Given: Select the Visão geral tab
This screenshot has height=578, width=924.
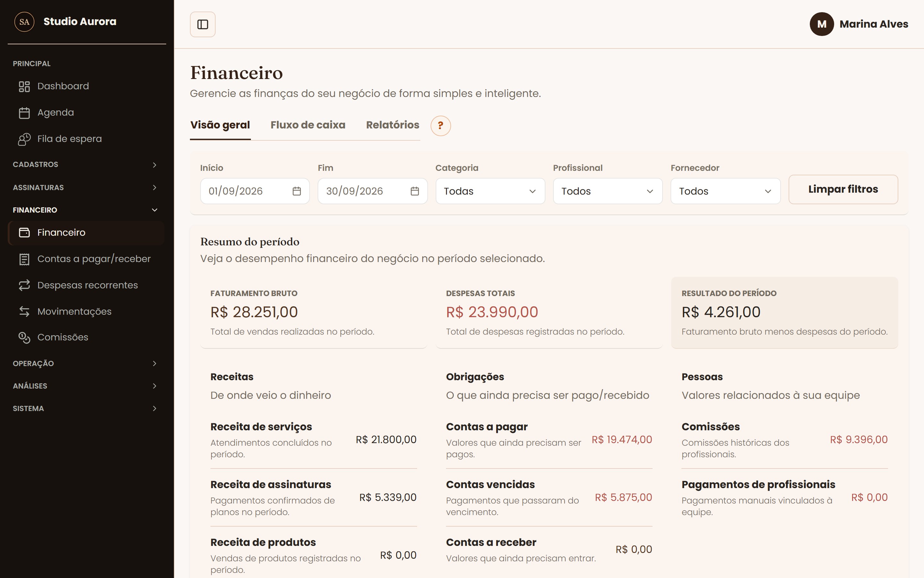Looking at the screenshot, I should tap(220, 125).
